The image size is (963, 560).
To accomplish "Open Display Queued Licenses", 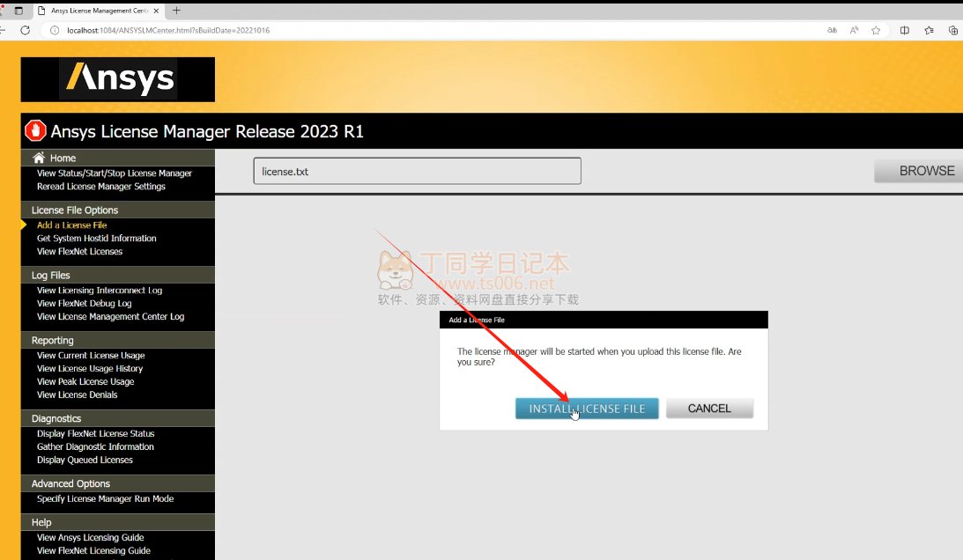I will click(x=85, y=460).
